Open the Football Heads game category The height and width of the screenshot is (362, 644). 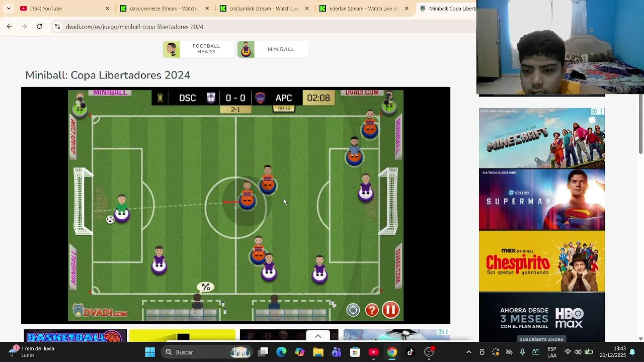point(199,49)
